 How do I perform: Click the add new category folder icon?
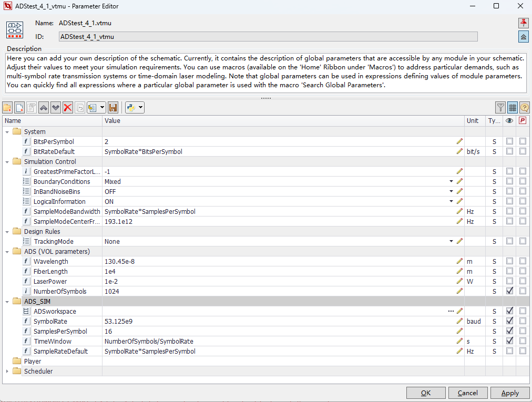point(7,108)
